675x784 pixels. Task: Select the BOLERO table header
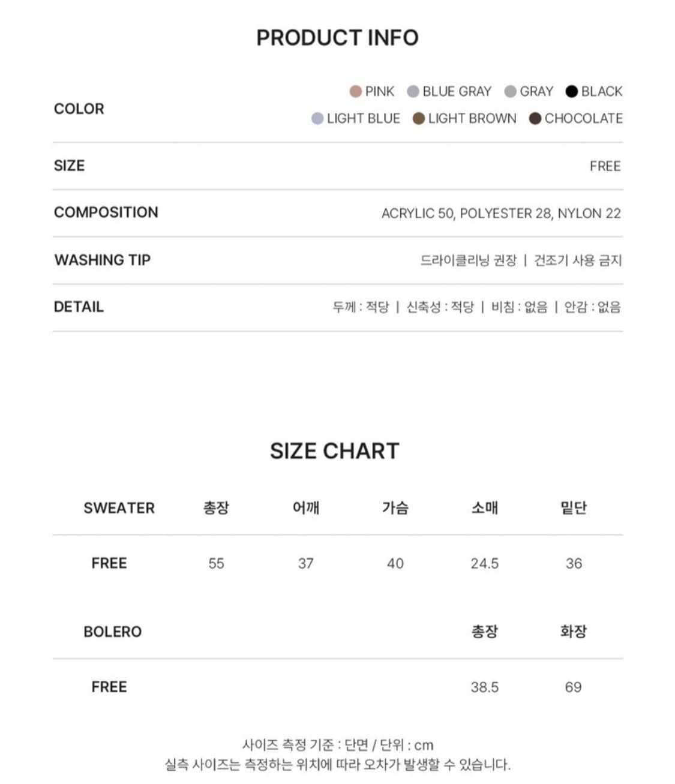[113, 632]
